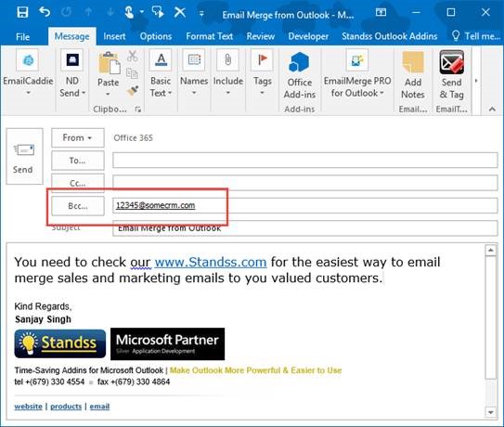Viewport: 504px width, 427px height.
Task: Click the Bcc... button
Action: [x=78, y=206]
